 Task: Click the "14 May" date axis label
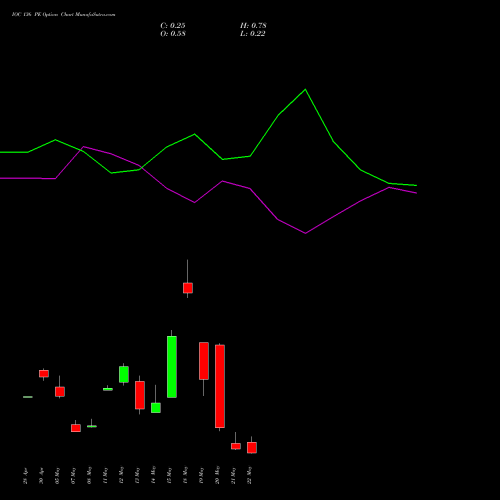(x=154, y=476)
